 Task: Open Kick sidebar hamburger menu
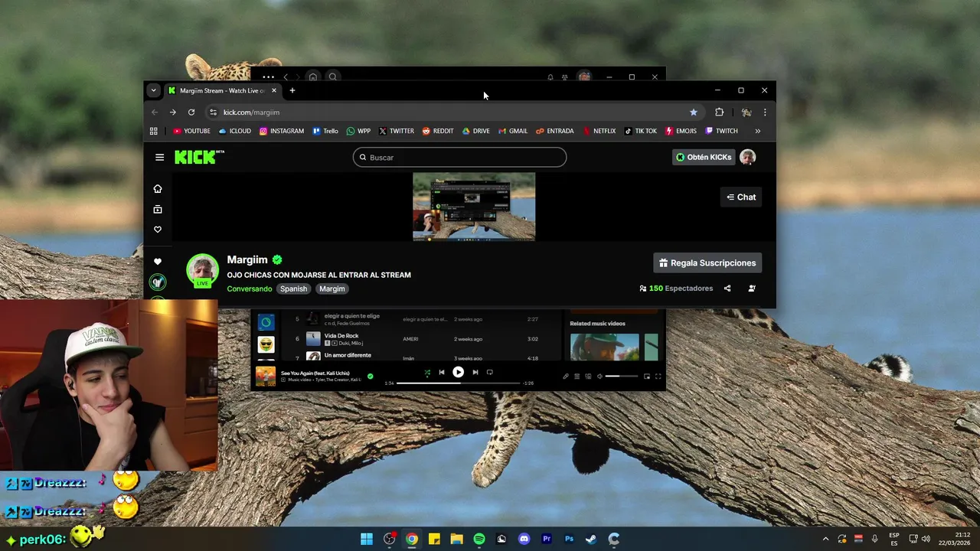tap(159, 158)
